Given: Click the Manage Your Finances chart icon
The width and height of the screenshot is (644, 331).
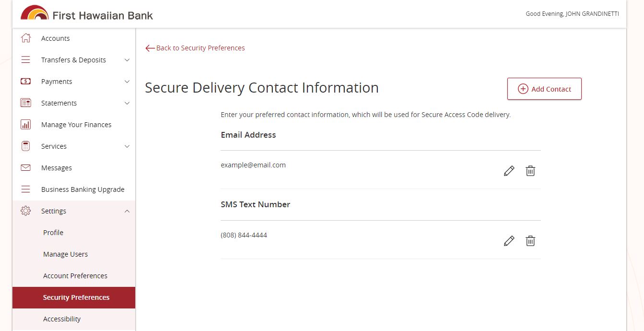Looking at the screenshot, I should click(26, 125).
